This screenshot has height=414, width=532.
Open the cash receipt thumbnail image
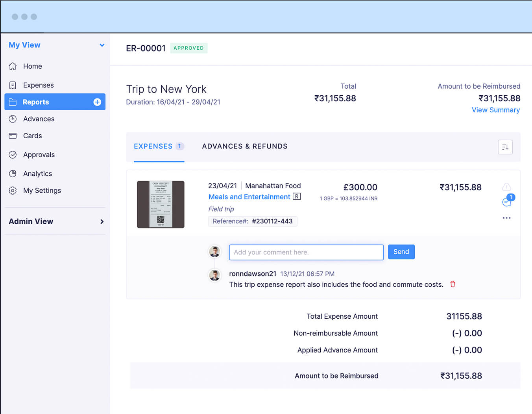coord(161,204)
